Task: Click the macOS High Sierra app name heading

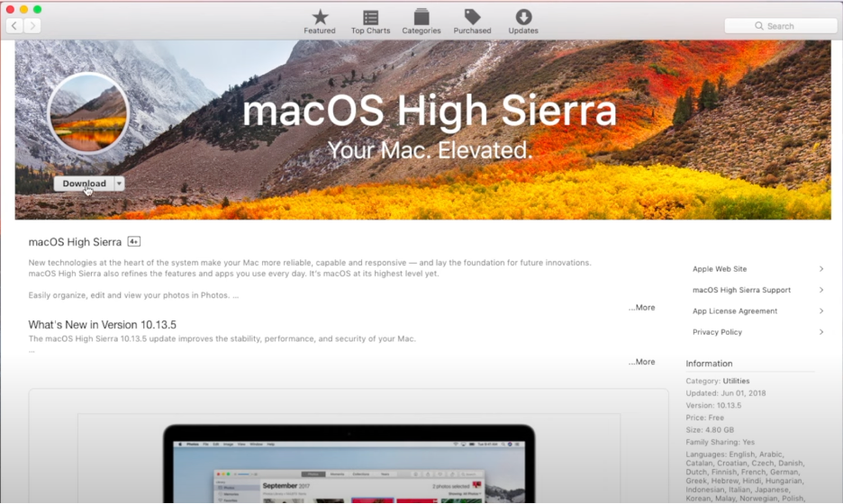Action: (75, 242)
